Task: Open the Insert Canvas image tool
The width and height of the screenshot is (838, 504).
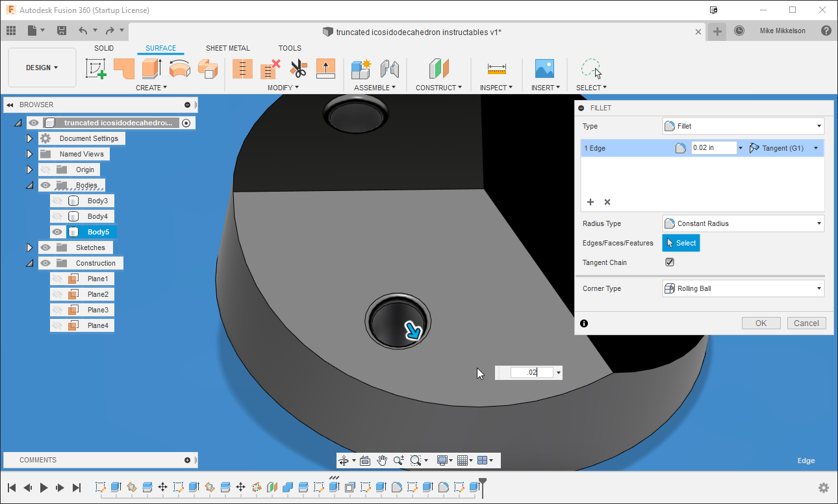Action: pyautogui.click(x=544, y=68)
